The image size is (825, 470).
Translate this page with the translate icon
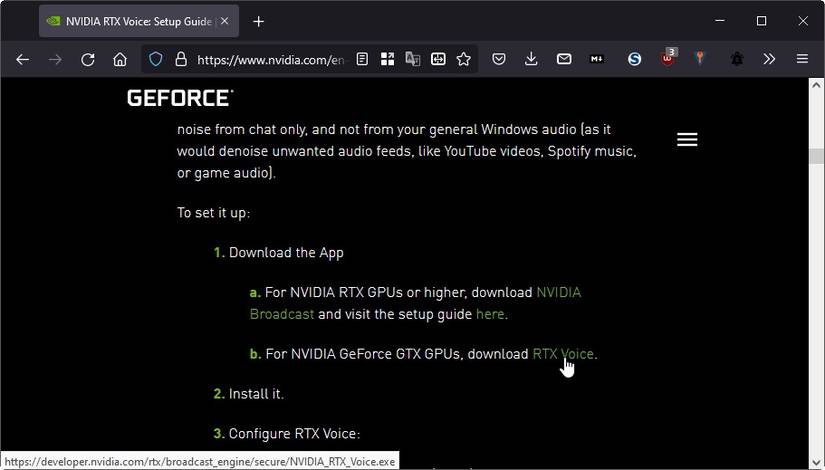tap(412, 59)
